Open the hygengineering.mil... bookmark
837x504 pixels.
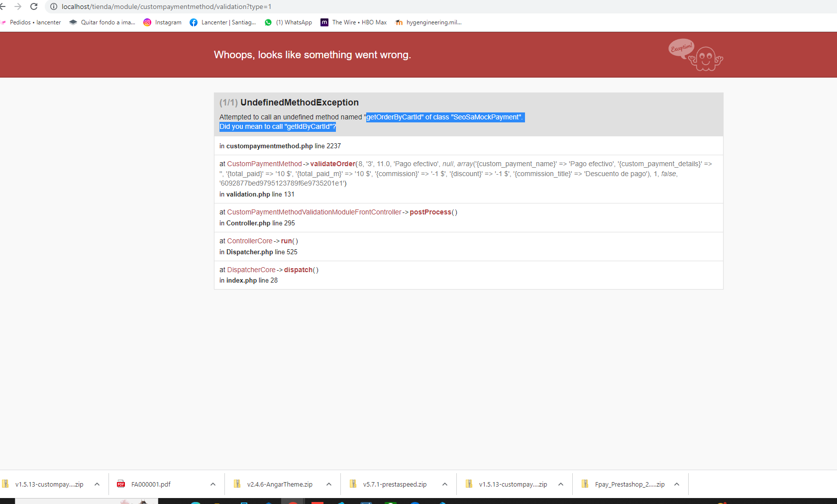tap(428, 22)
